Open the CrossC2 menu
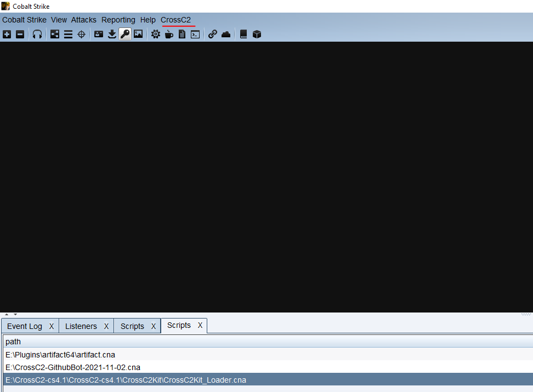Screen dimensions: 533x392 point(177,20)
